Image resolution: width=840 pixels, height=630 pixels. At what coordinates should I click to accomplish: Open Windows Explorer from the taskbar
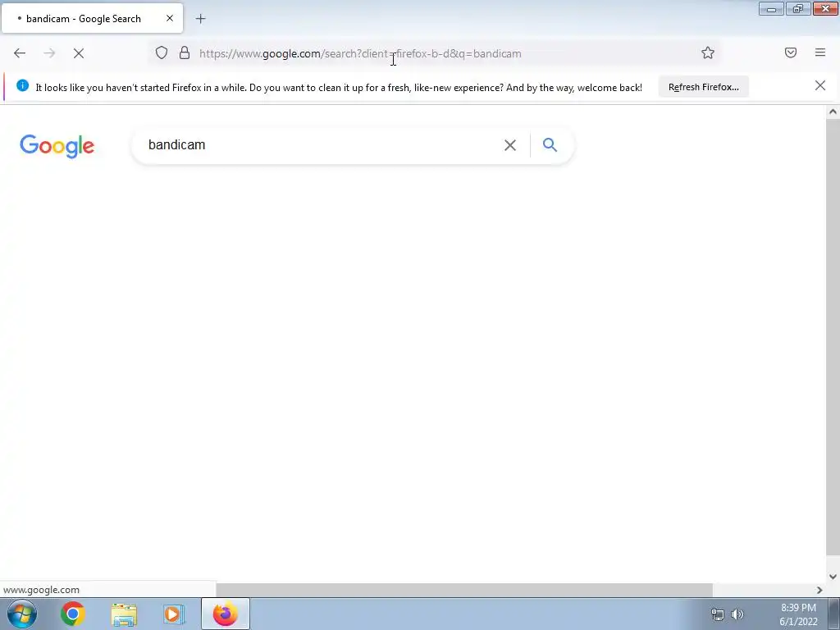pyautogui.click(x=124, y=614)
